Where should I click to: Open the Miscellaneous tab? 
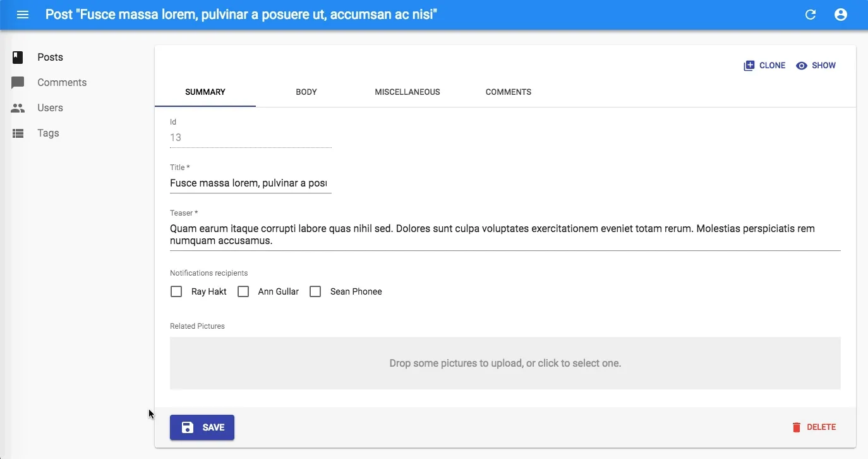407,92
